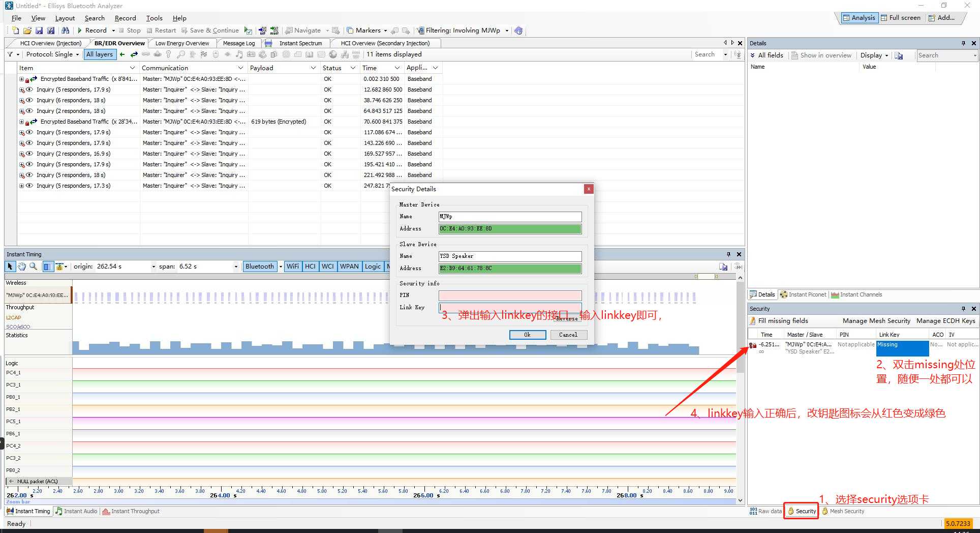Toggle the Bluetooth timing filter

click(260, 266)
